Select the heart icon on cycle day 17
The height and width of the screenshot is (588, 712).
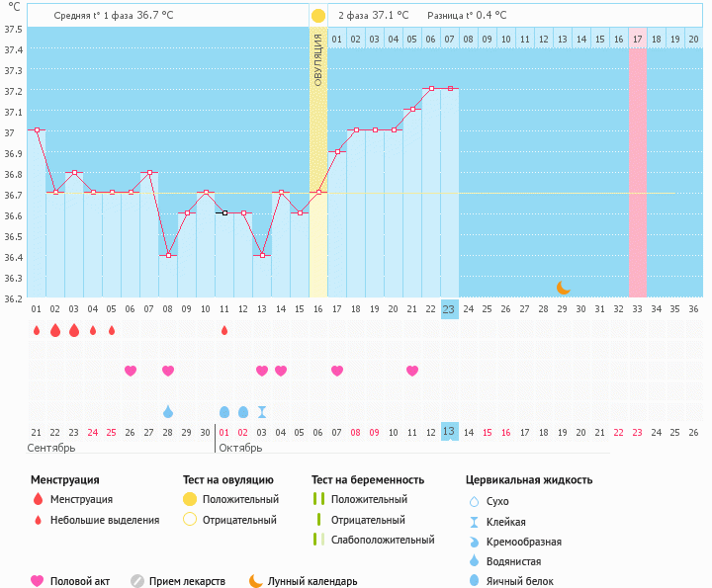click(337, 371)
